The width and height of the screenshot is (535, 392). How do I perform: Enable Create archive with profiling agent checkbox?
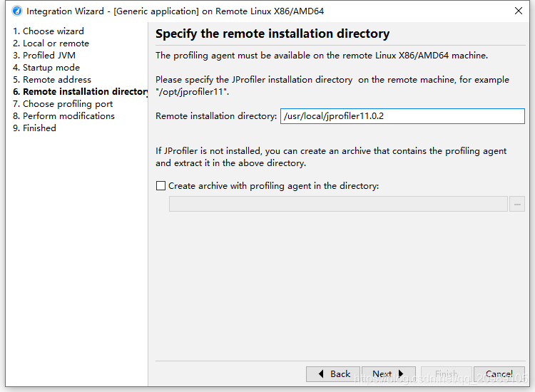(x=160, y=186)
